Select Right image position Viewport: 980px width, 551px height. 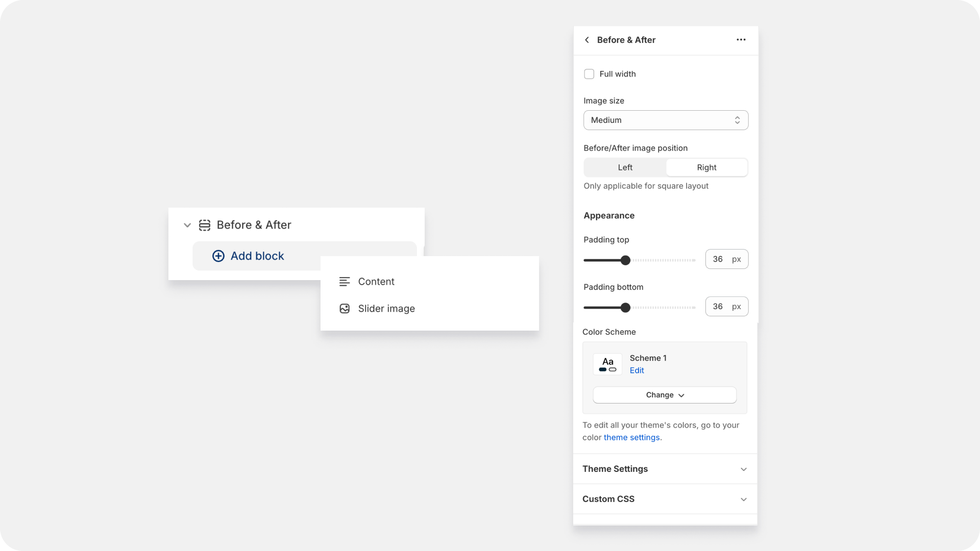(x=707, y=167)
